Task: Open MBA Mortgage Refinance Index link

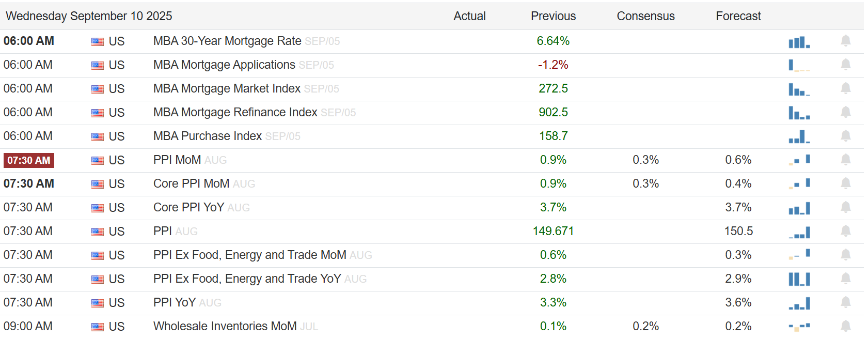Action: point(235,112)
